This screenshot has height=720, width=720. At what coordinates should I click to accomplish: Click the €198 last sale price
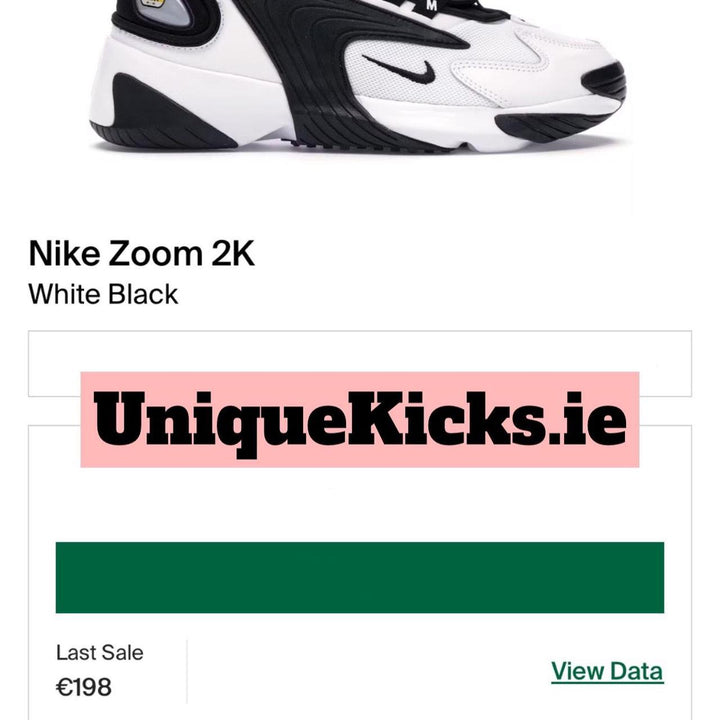click(84, 687)
